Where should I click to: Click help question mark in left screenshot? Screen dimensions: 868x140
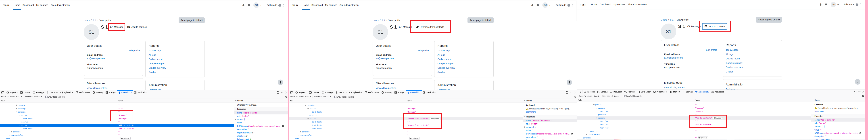280,83
